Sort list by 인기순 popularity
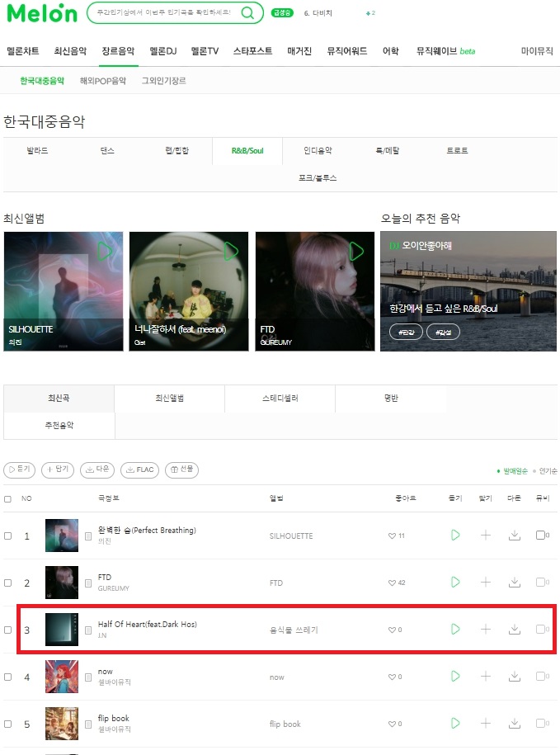The height and width of the screenshot is (755, 560). pyautogui.click(x=548, y=470)
